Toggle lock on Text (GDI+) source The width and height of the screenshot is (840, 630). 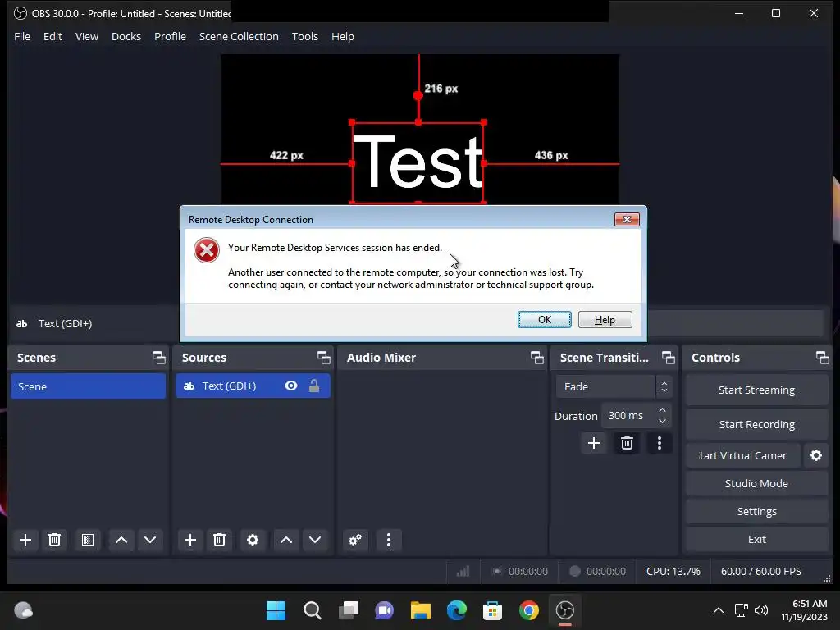[x=314, y=386]
